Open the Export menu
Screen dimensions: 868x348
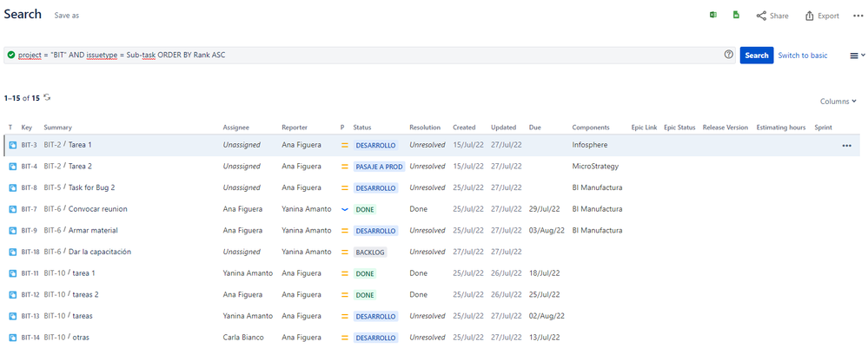click(822, 16)
